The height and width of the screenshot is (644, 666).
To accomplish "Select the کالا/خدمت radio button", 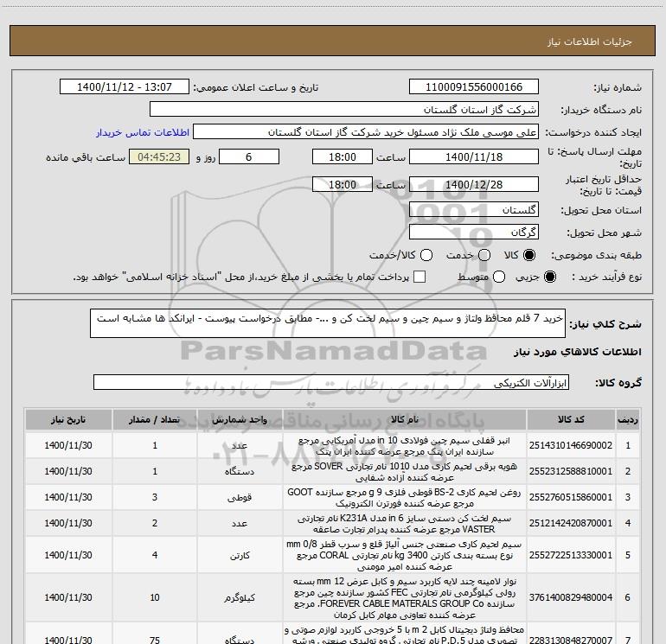I will pyautogui.click(x=426, y=255).
